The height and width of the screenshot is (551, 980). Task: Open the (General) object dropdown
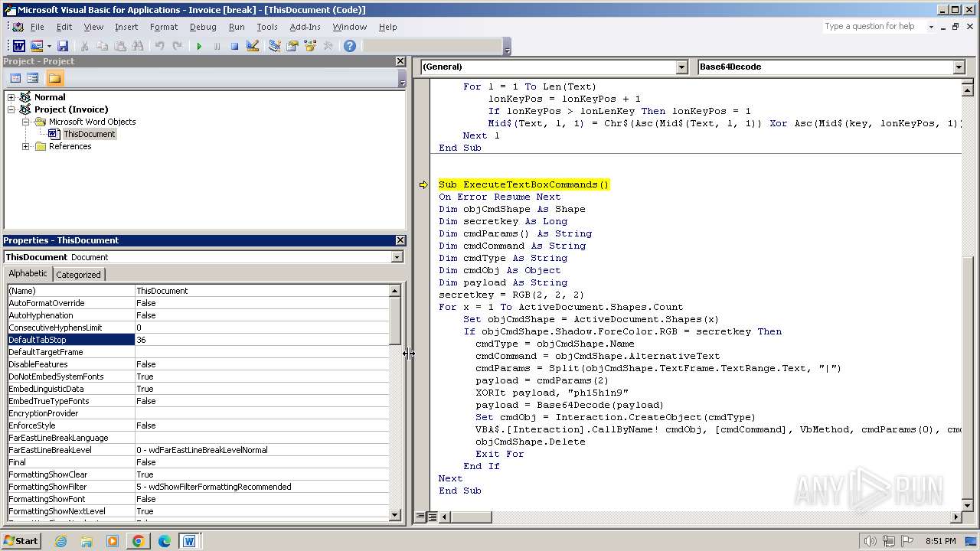681,67
